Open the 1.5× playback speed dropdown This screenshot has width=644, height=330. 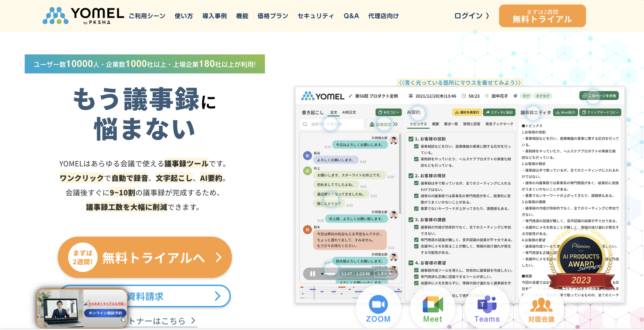[x=385, y=274]
